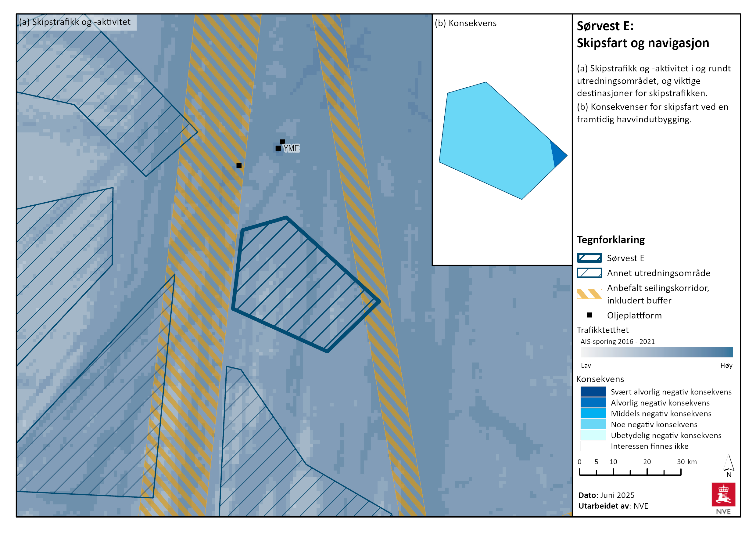Click the striped seilingskorridor legend symbol
This screenshot has height=534, width=756.
coord(589,294)
